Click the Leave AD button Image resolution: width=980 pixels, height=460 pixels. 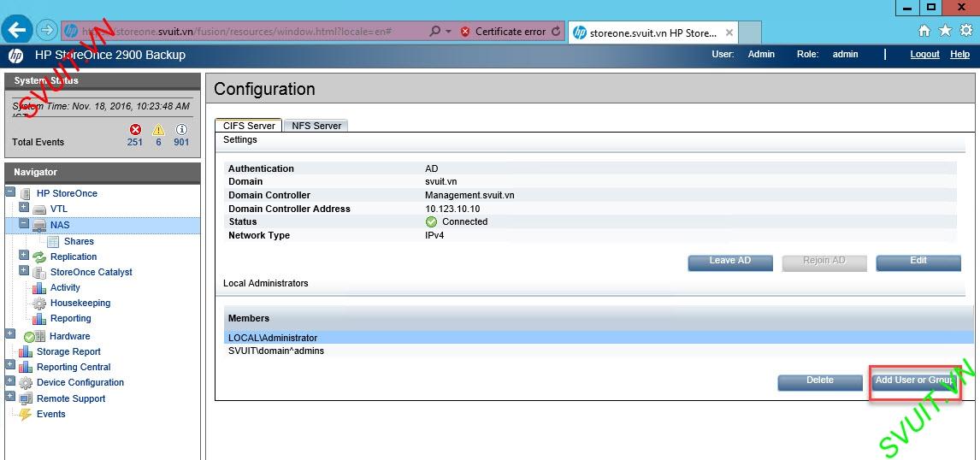point(730,262)
